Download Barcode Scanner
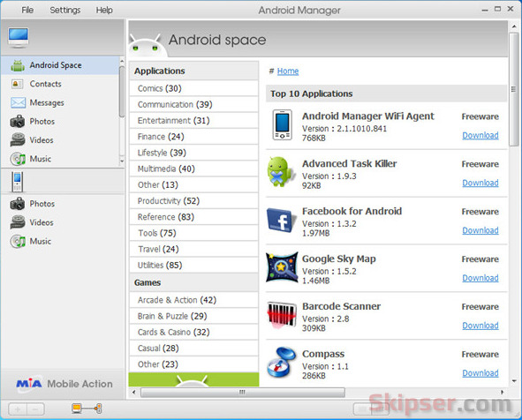 pos(480,326)
